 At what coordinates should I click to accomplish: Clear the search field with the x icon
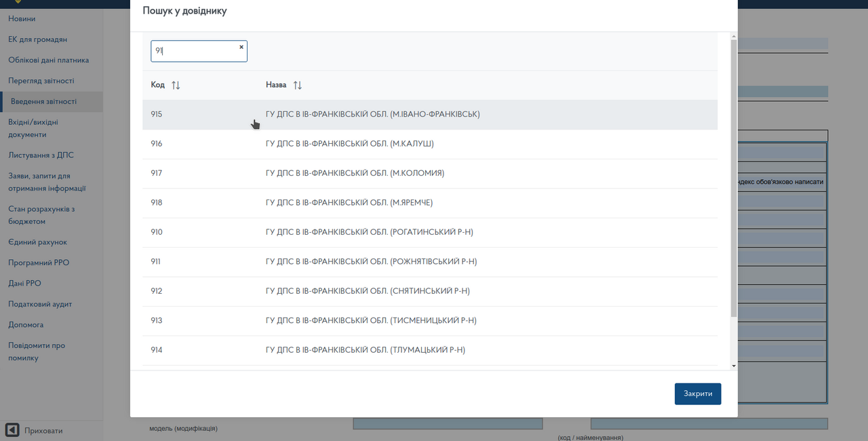[241, 47]
